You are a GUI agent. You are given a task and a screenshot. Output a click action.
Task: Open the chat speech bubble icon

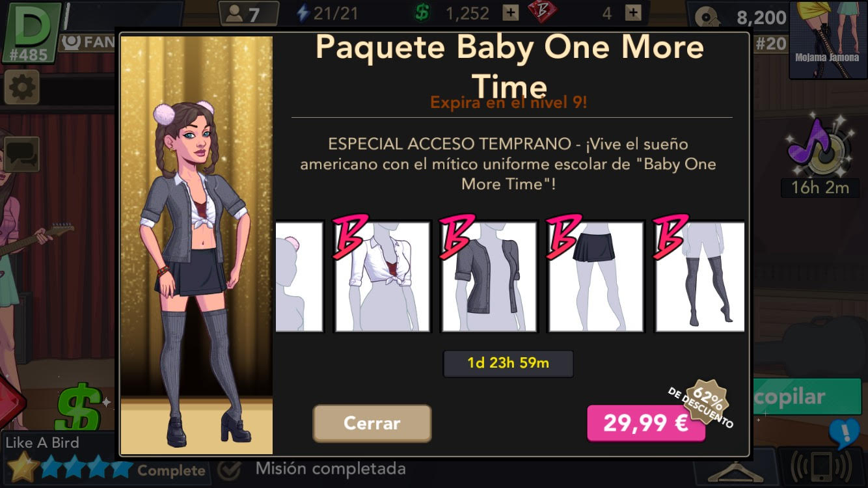[x=21, y=154]
